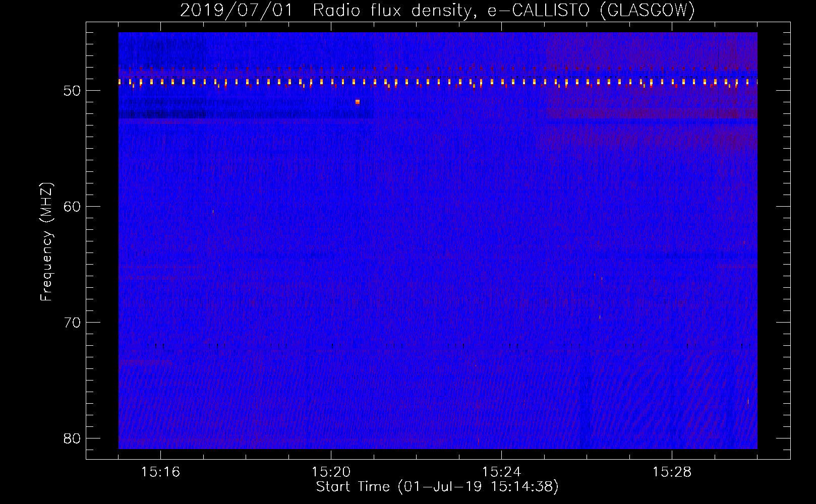Screen dimensions: 816x504
Task: Click the time tick label '15:20'
Action: pos(331,472)
